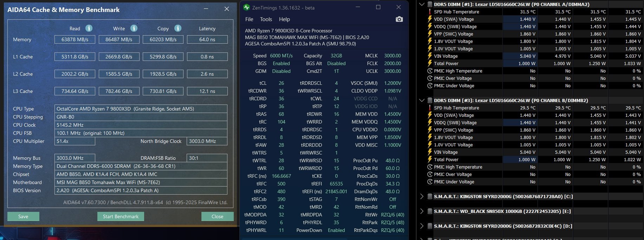This screenshot has width=644, height=240.
Task: Click the CPU Clock field 5145.2 MHz
Action: (x=141, y=125)
